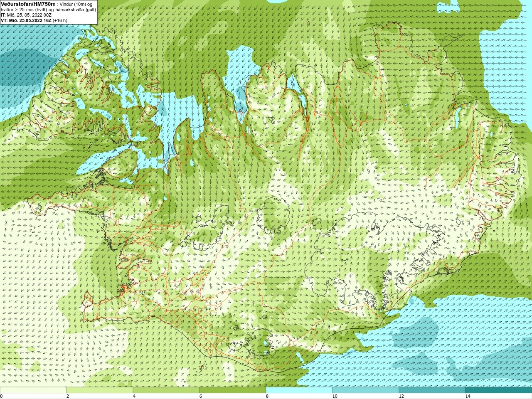Click the legend label '2'
Screen dimensions: 532x399
(68, 396)
